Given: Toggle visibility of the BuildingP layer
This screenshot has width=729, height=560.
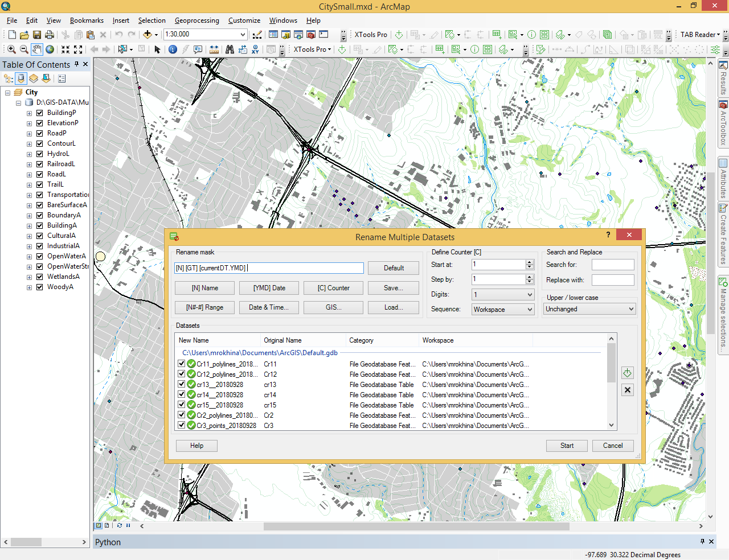Looking at the screenshot, I should [40, 113].
